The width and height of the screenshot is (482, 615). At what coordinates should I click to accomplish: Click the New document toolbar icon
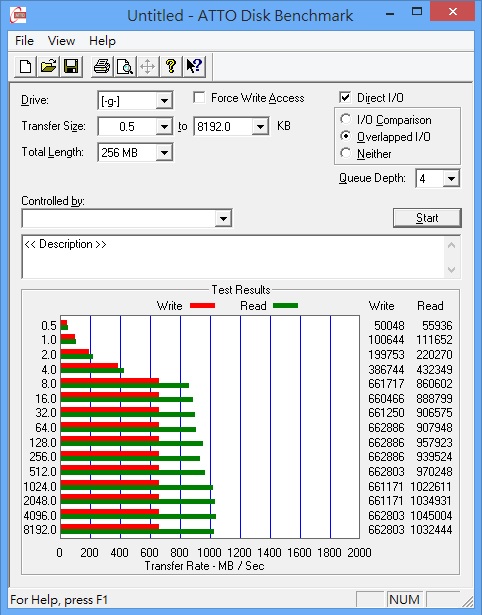(25, 66)
